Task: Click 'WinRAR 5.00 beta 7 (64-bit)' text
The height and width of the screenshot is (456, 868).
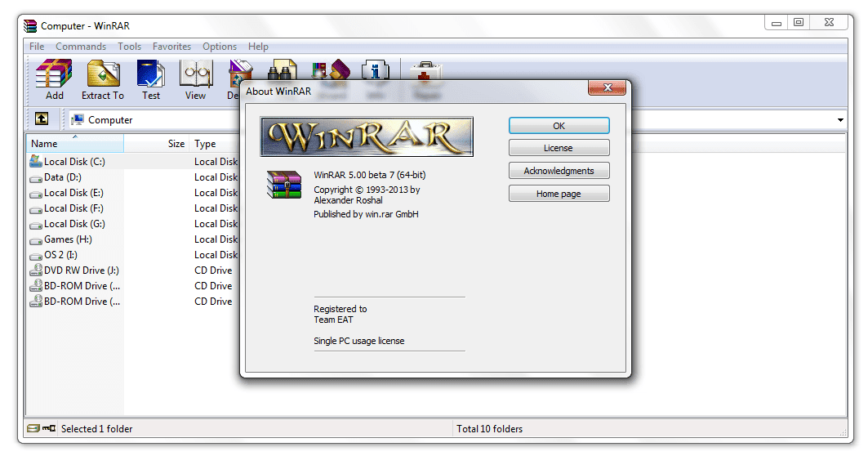Action: [x=370, y=175]
